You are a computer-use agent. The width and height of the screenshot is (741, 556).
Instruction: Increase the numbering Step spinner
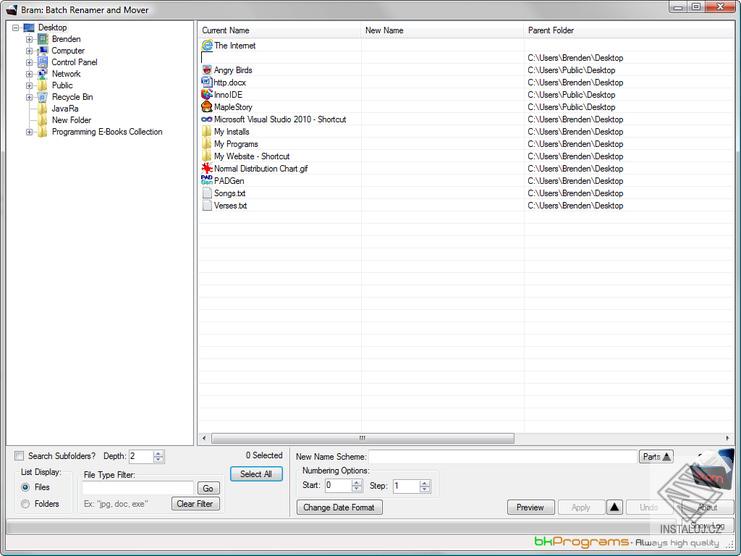425,482
